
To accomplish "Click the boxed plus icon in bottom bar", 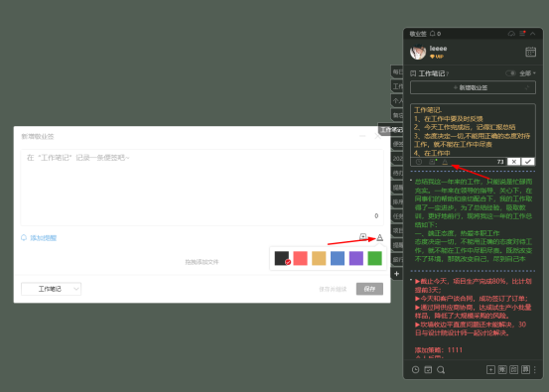I will coord(490,369).
